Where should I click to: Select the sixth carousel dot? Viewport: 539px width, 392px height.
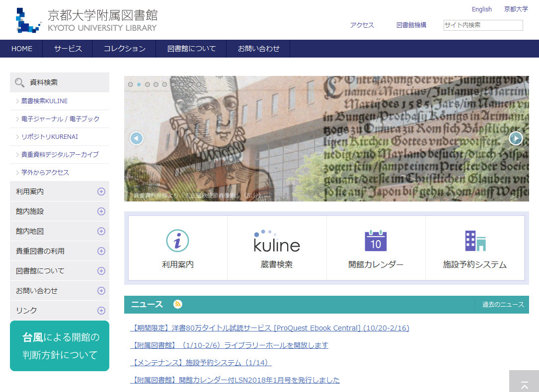(x=173, y=84)
